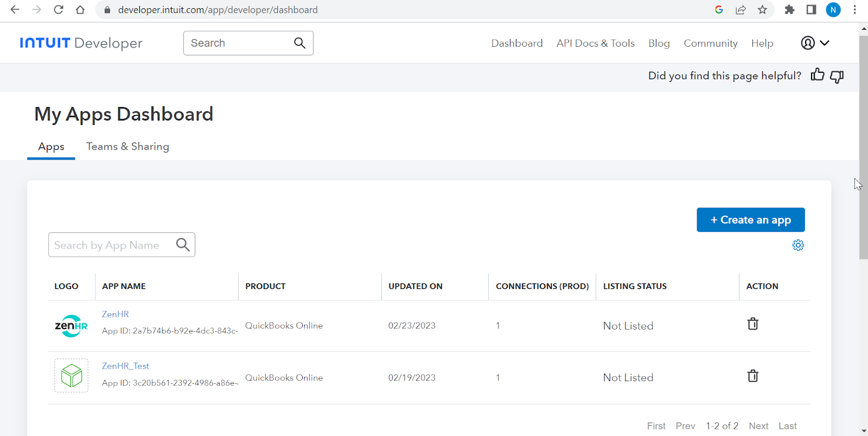The height and width of the screenshot is (436, 868).
Task: Click the page vertical scrollbar thumb
Action: point(863,147)
